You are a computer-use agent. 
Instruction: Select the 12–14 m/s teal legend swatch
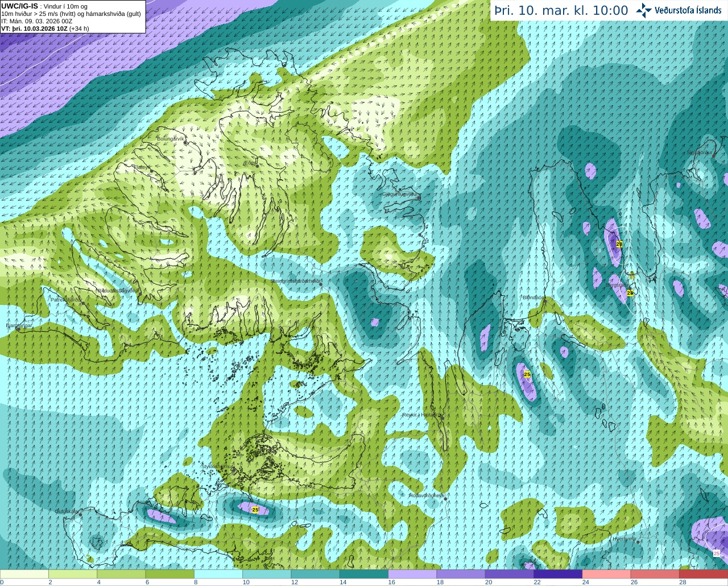(x=315, y=574)
